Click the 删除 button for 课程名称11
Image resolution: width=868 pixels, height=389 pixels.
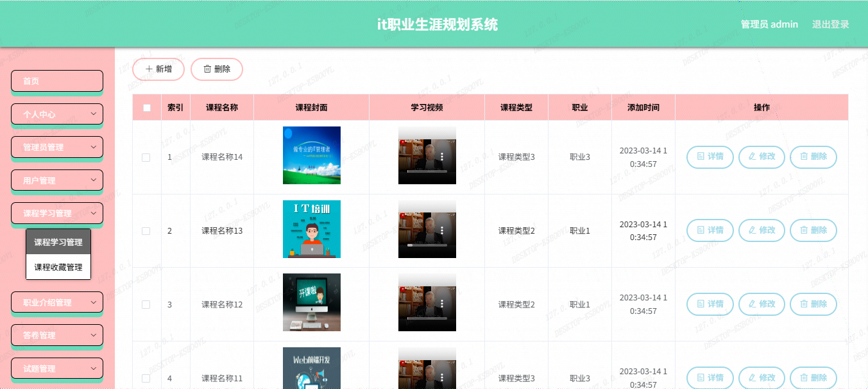click(x=813, y=378)
